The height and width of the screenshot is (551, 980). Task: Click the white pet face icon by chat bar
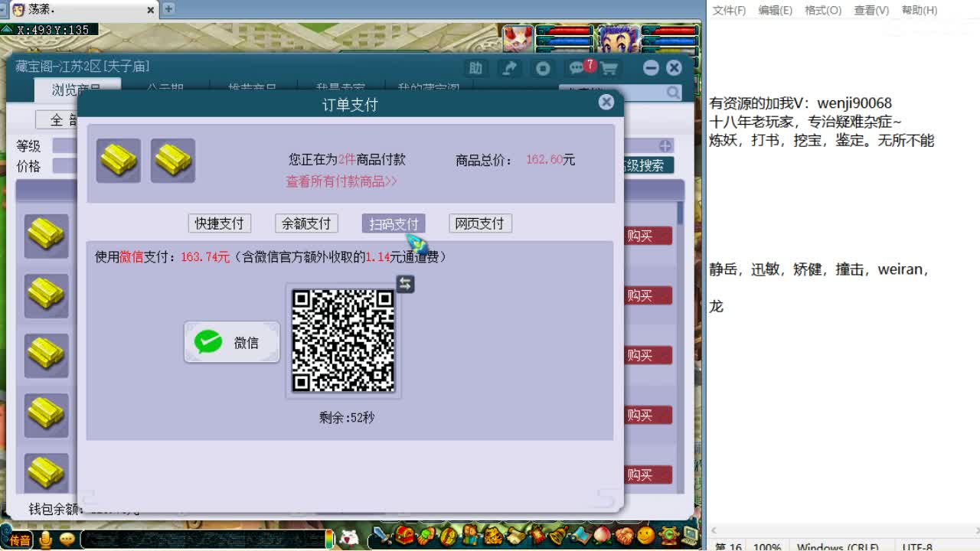pos(349,538)
